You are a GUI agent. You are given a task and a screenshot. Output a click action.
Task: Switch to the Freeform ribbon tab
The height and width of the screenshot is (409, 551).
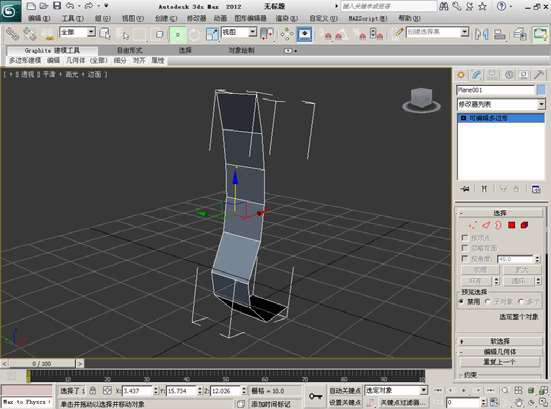coord(130,51)
